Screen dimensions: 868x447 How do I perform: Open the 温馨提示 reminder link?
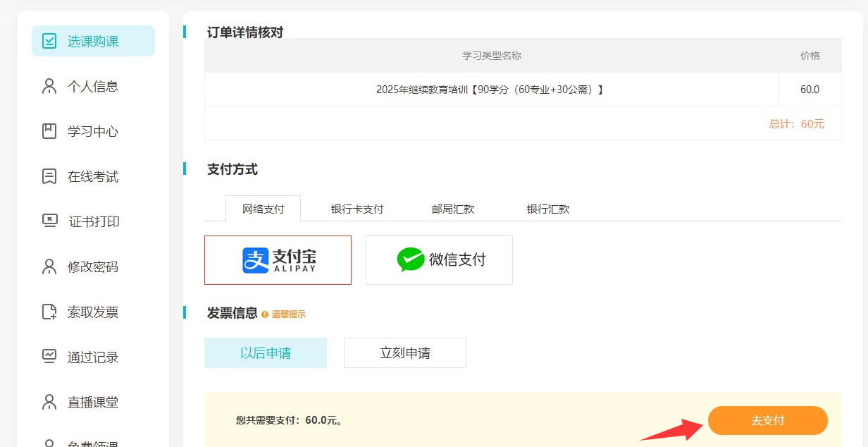coord(290,314)
